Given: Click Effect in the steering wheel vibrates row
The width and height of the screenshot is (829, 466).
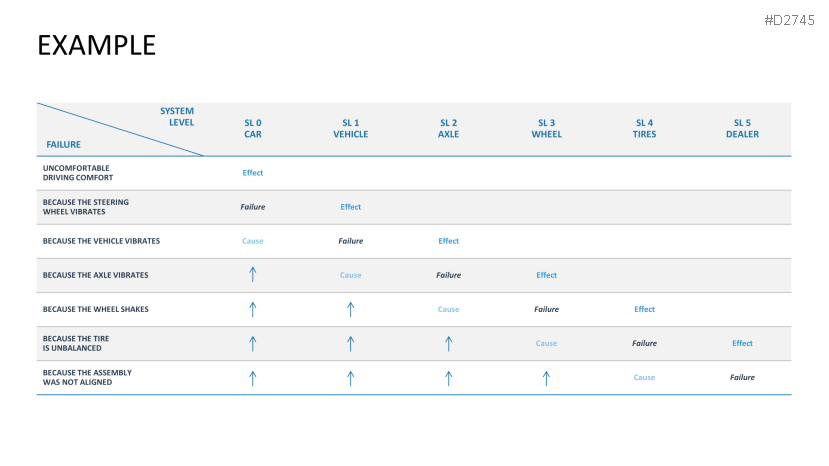Looking at the screenshot, I should [x=351, y=207].
